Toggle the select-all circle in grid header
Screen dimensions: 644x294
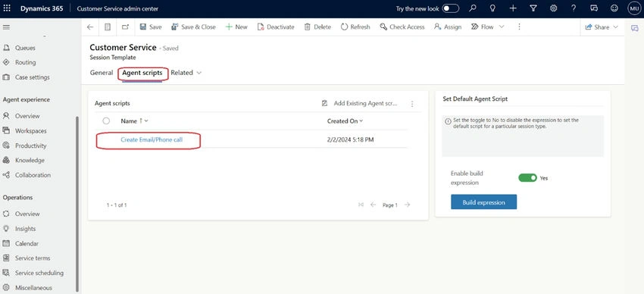tap(106, 120)
